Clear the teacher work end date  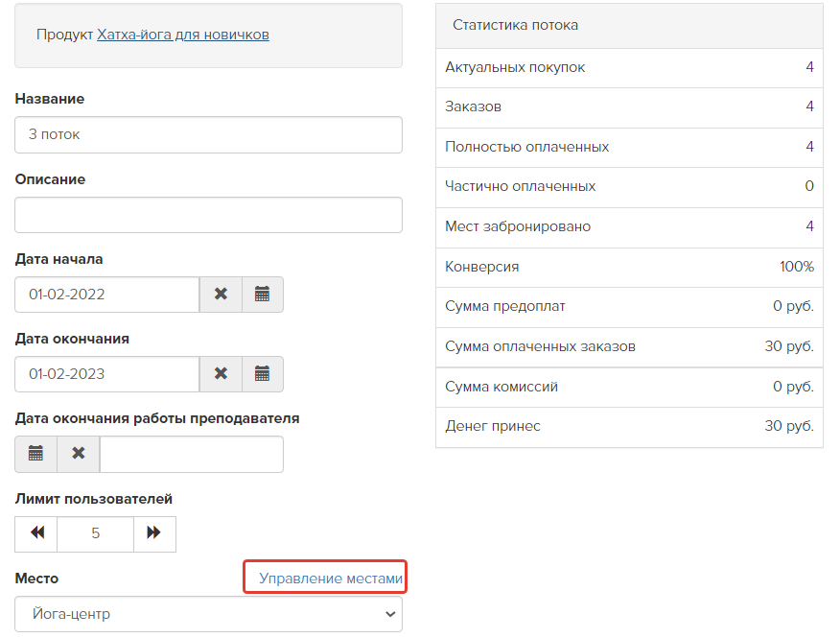(79, 454)
